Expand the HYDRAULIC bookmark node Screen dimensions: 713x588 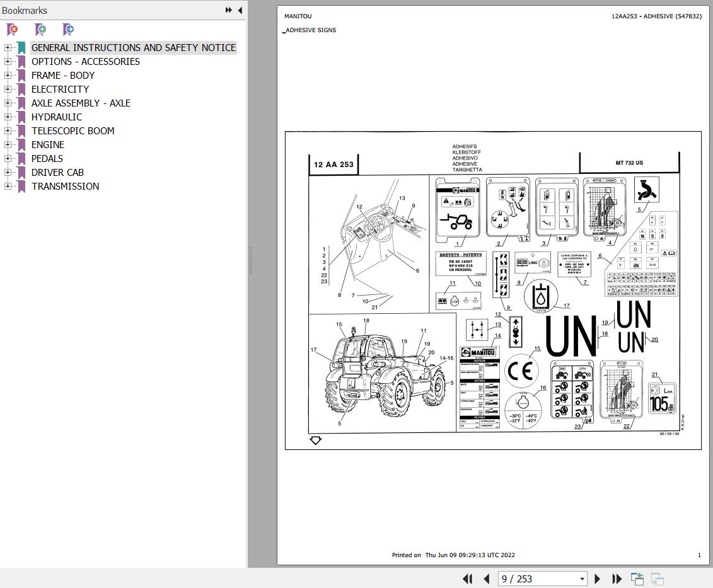[8, 117]
